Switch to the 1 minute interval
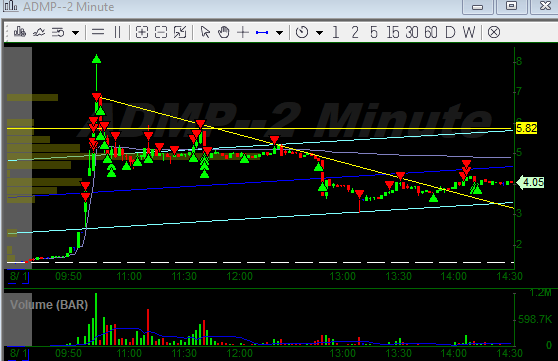The image size is (558, 361). click(336, 32)
